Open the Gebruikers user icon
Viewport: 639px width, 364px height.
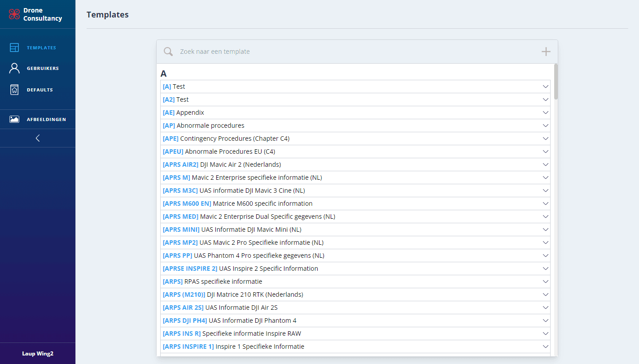(x=14, y=68)
